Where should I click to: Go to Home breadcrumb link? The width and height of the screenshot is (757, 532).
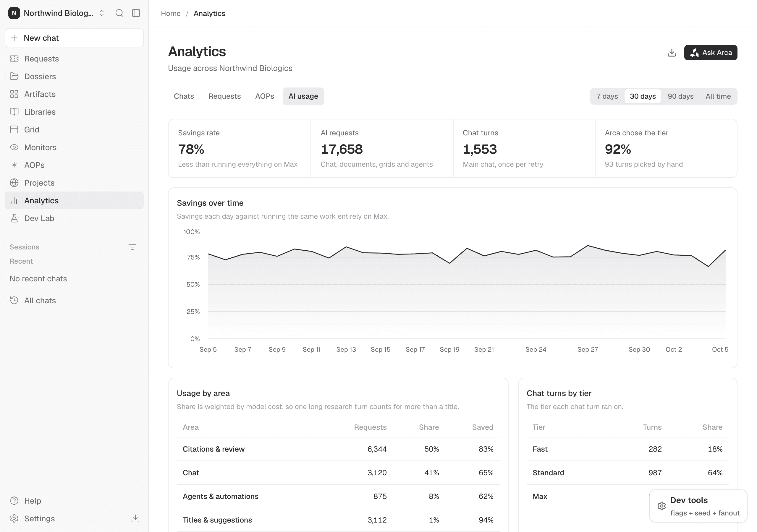pos(170,14)
